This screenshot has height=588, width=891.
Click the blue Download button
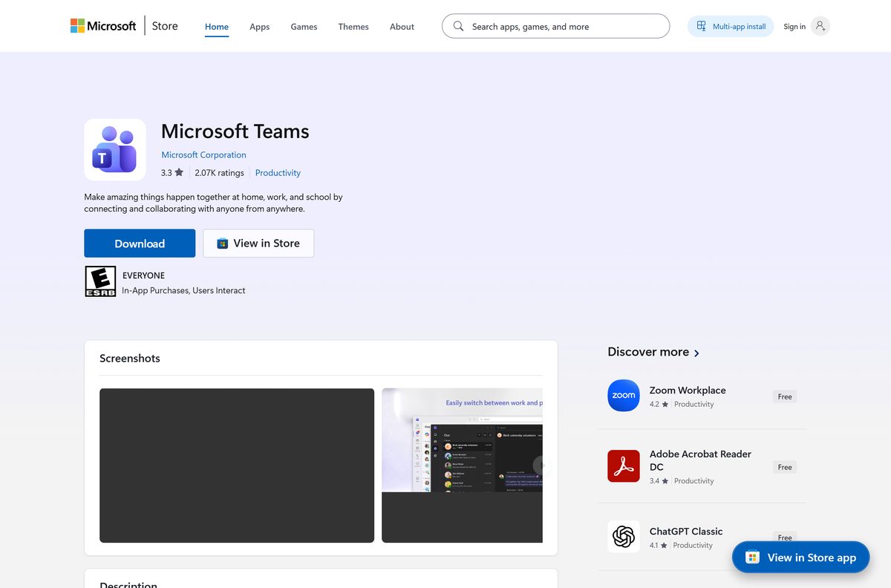pyautogui.click(x=140, y=244)
